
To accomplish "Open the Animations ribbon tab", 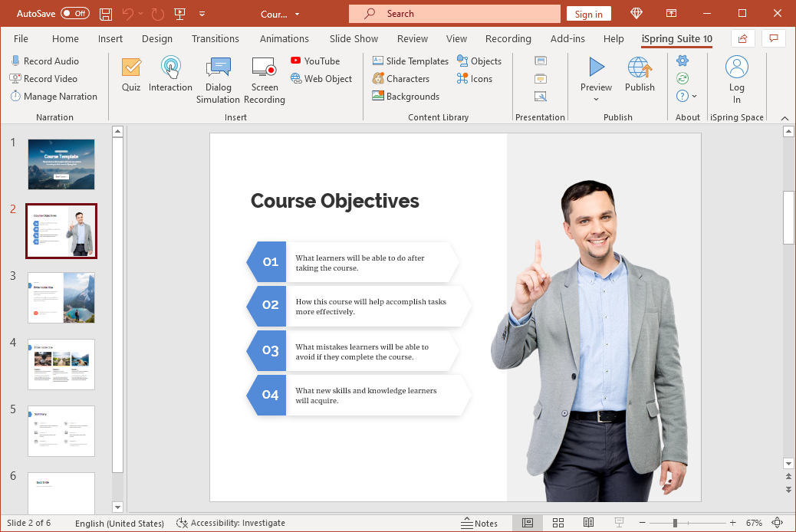I will click(285, 38).
